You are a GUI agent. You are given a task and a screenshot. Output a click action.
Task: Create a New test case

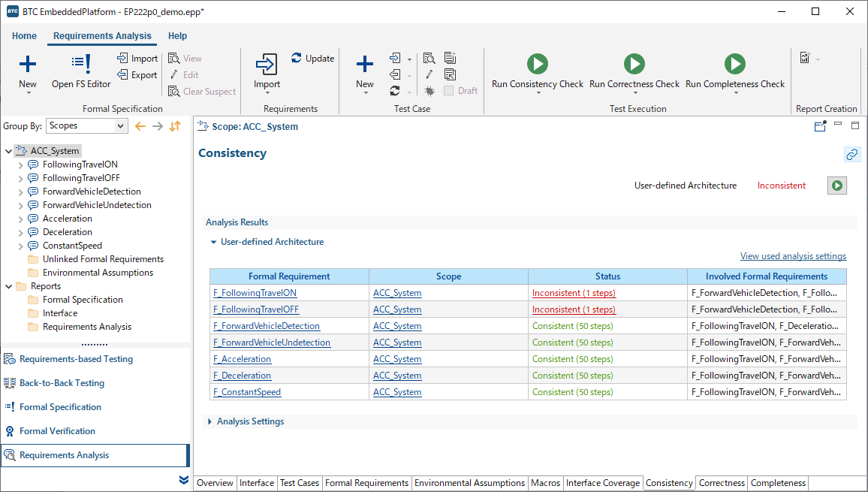coord(365,72)
